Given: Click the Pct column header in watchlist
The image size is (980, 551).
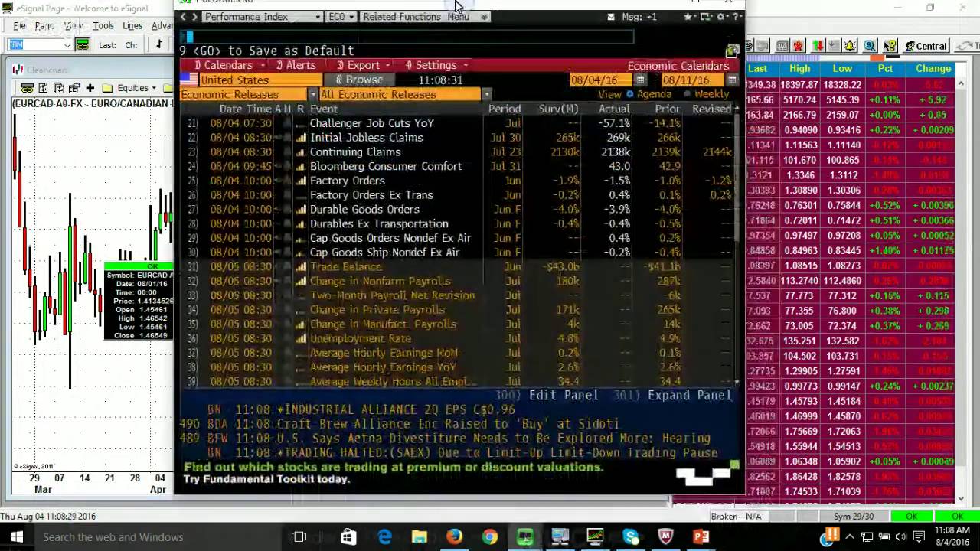Looking at the screenshot, I should [885, 69].
